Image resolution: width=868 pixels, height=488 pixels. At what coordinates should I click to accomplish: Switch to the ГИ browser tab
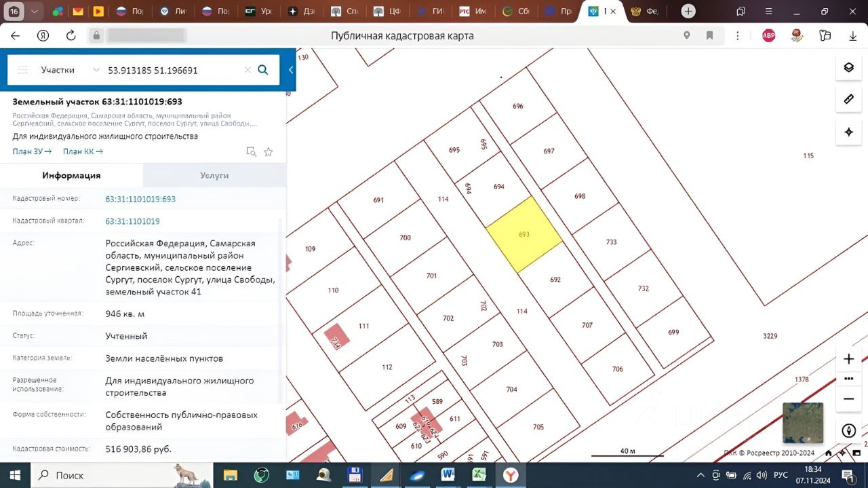431,12
